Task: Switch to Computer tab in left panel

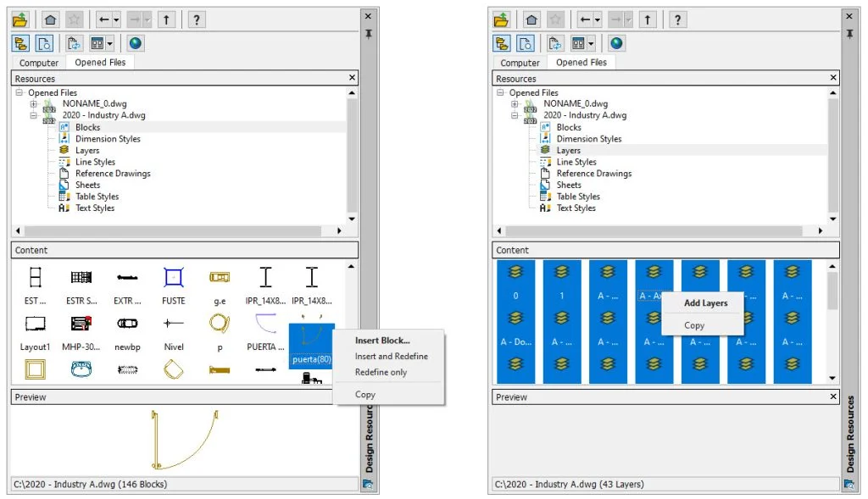Action: [x=39, y=63]
